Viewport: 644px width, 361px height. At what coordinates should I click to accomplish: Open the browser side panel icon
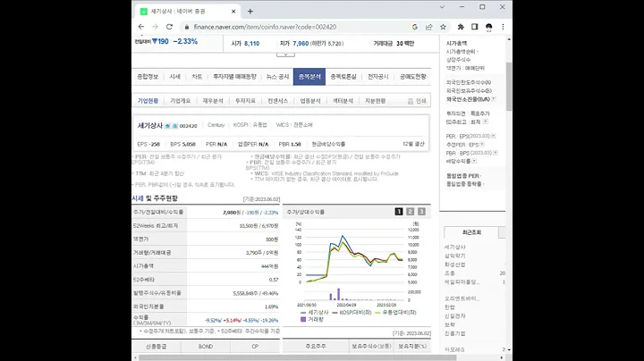475,27
